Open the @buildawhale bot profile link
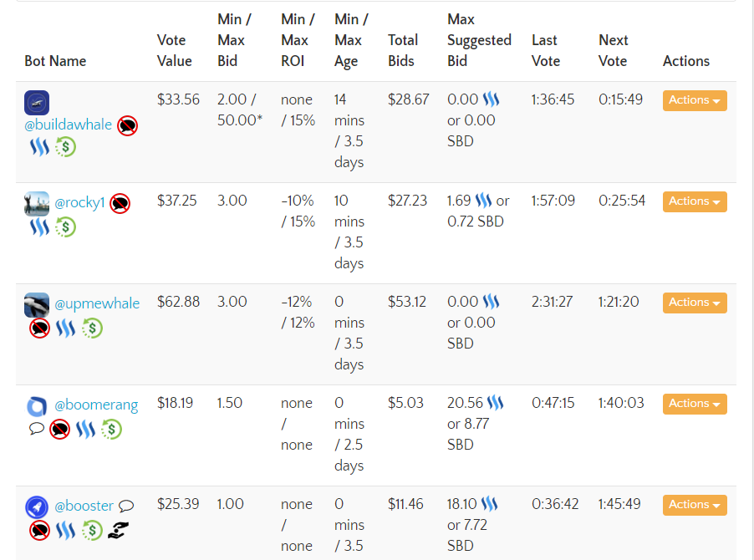The image size is (754, 560). (68, 125)
